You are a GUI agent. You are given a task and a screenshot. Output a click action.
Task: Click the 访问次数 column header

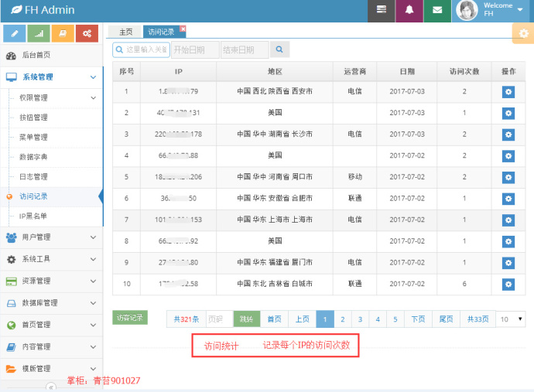click(464, 71)
